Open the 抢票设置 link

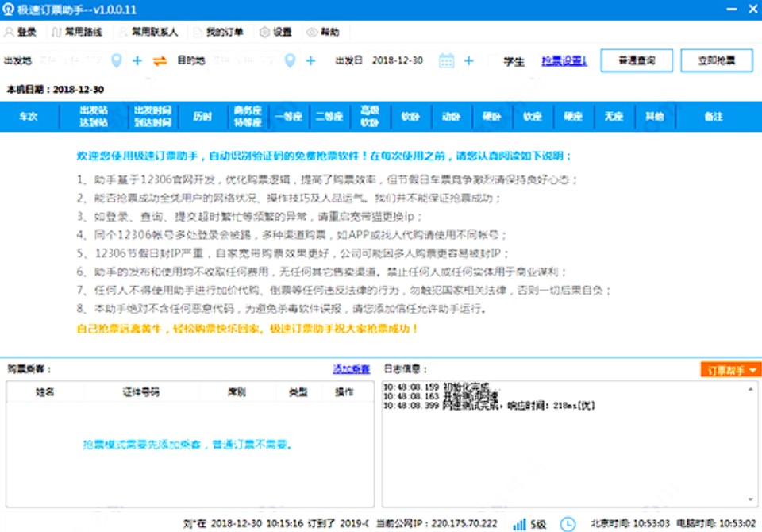click(x=564, y=61)
